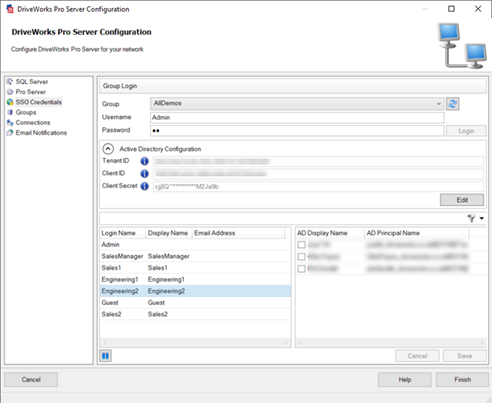Click the Client ID info icon
The image size is (492, 403).
click(144, 174)
